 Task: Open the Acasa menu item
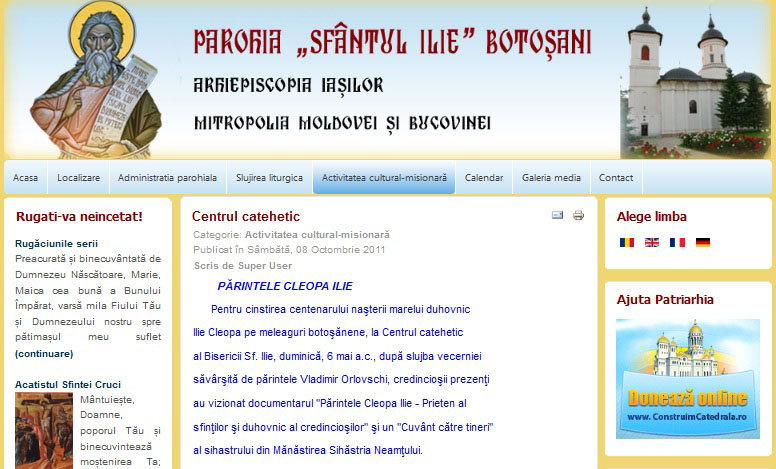pyautogui.click(x=26, y=177)
